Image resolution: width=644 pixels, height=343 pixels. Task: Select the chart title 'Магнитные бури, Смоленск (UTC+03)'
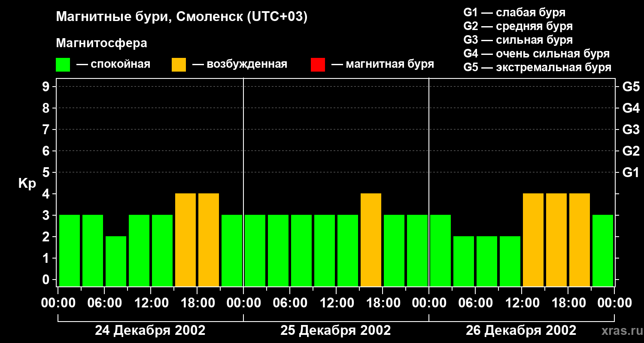pyautogui.click(x=182, y=17)
